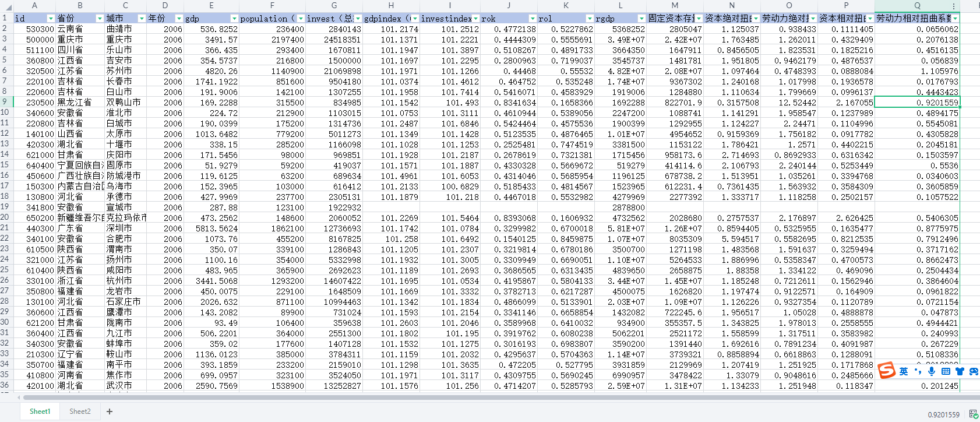
Task: Click the Sogou game controller icon
Action: click(974, 371)
